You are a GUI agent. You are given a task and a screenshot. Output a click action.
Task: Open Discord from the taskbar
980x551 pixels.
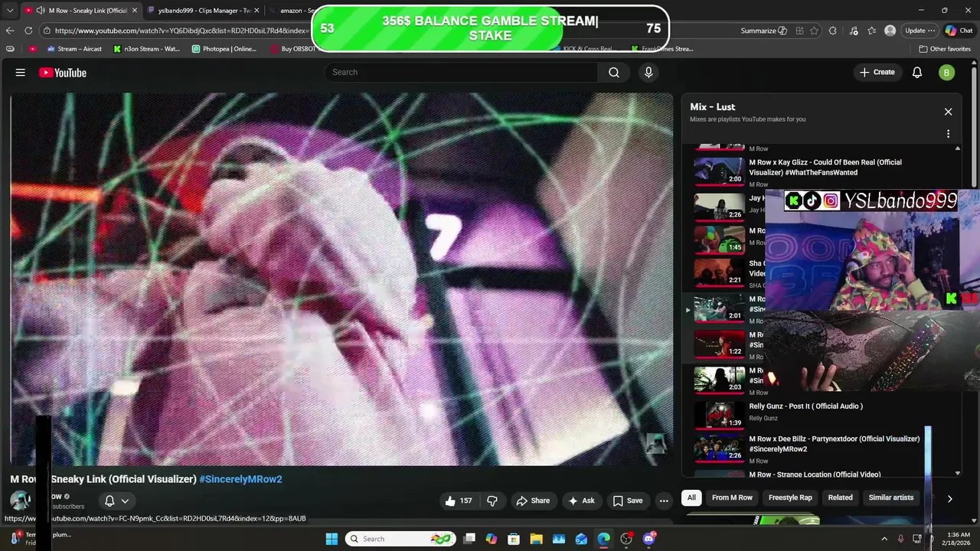(x=649, y=539)
